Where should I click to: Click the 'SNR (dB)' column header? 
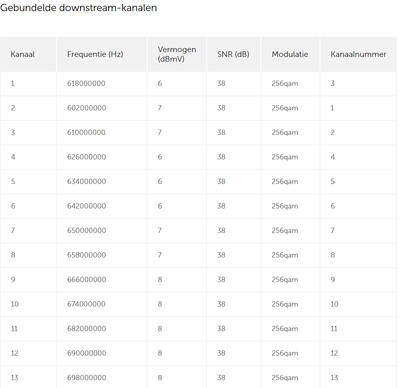click(x=233, y=54)
